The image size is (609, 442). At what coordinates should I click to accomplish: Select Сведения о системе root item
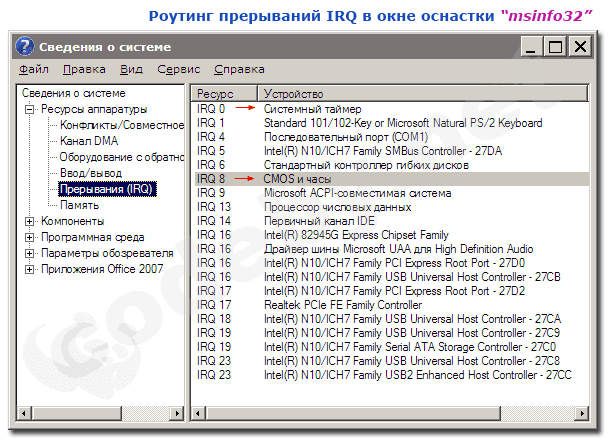[x=67, y=93]
